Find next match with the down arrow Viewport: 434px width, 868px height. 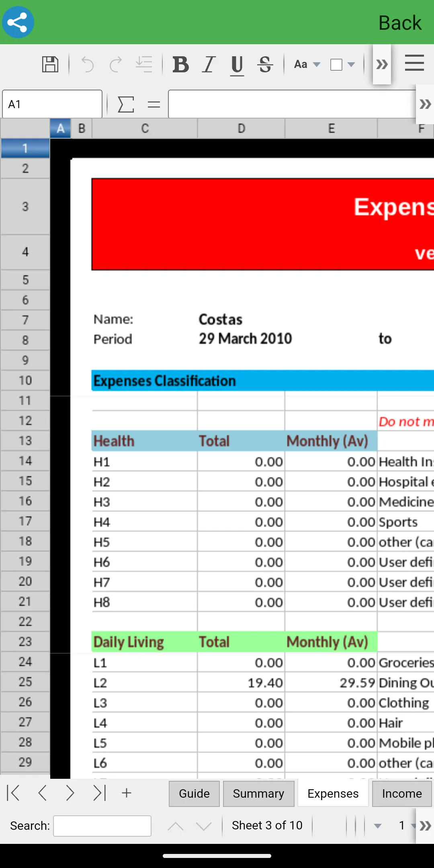[204, 826]
